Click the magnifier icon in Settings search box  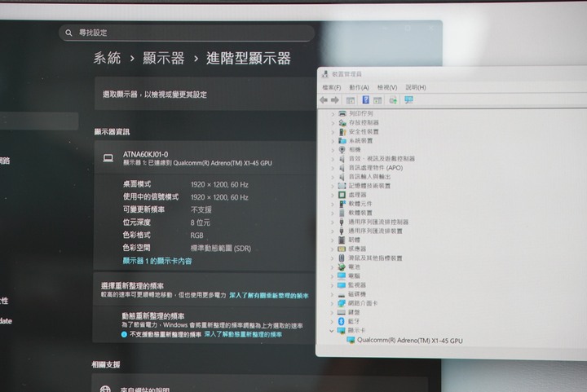coord(68,33)
